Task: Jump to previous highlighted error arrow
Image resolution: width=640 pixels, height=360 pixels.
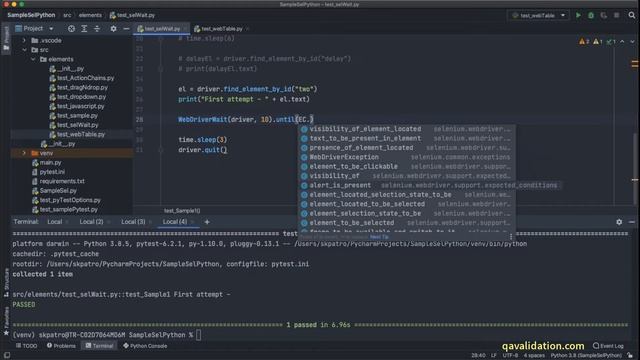Action: 622,42
